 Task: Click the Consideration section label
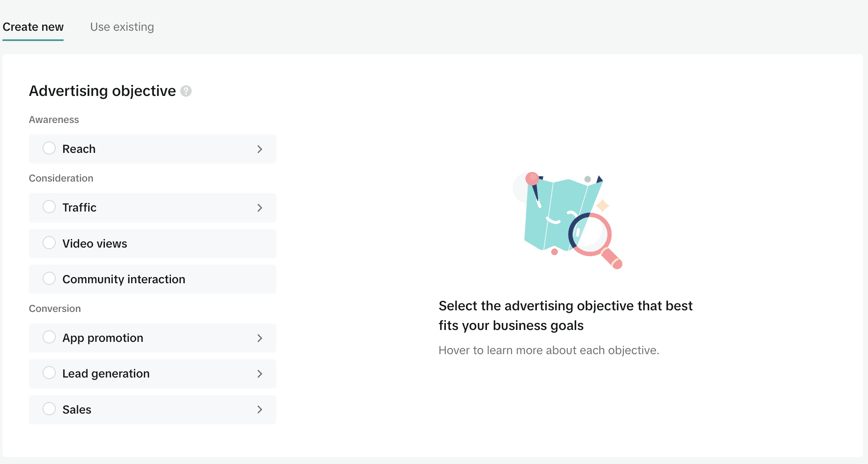click(x=61, y=178)
